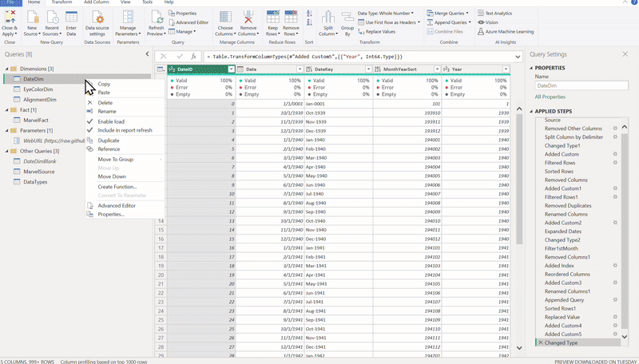Image resolution: width=639 pixels, height=364 pixels.
Task: Collapse the Dimensions query group
Action: (x=8, y=69)
